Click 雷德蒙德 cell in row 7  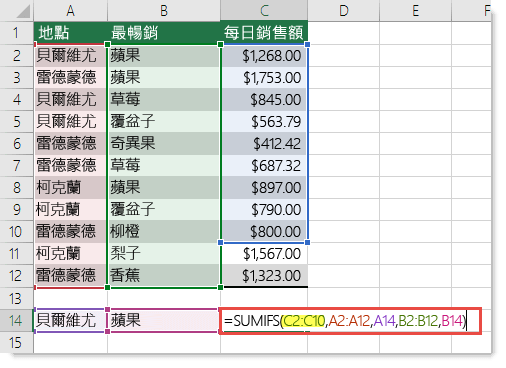click(70, 165)
